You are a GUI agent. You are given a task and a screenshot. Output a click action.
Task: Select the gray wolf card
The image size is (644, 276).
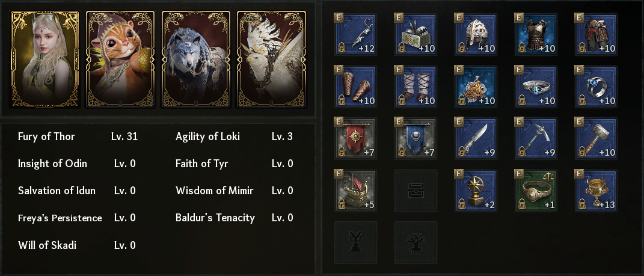[196, 60]
